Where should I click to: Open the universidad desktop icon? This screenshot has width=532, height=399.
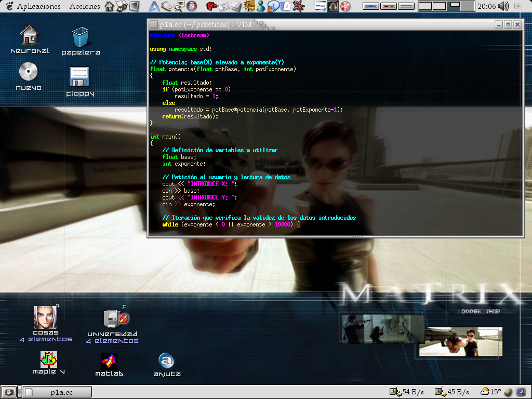coord(112,324)
